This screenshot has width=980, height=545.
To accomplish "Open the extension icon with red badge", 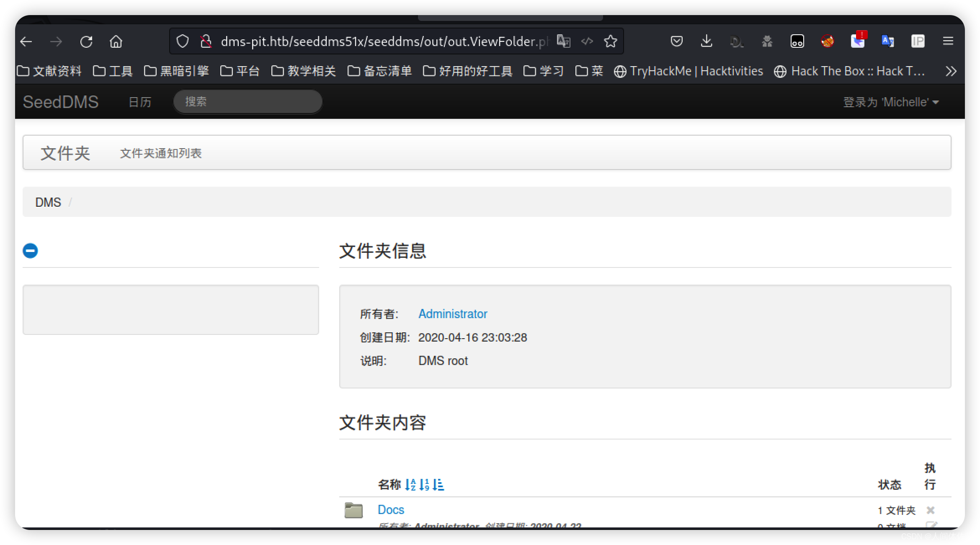I will click(x=858, y=40).
